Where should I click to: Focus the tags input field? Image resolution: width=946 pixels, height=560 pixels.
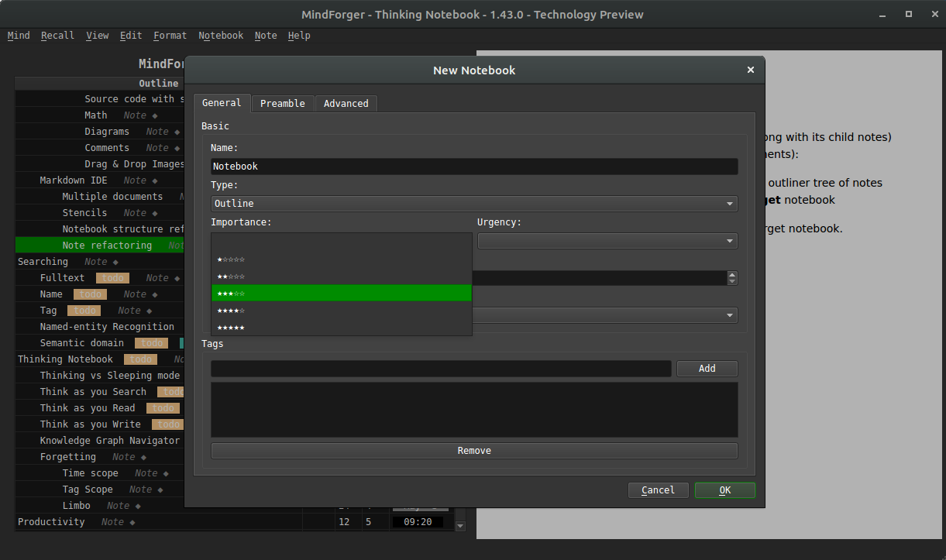[x=441, y=369]
